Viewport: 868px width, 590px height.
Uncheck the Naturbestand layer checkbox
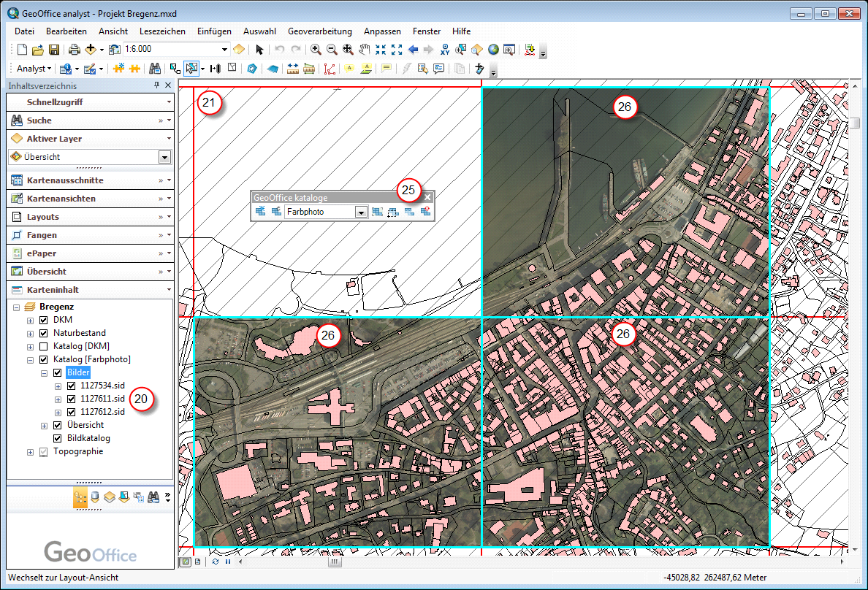43,333
